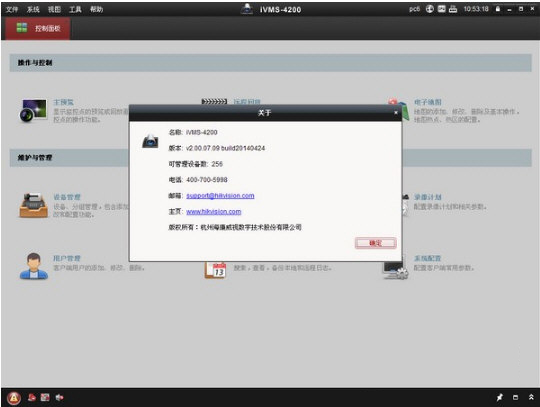
Task: Click the pin icon in bottom bar
Action: [499, 397]
